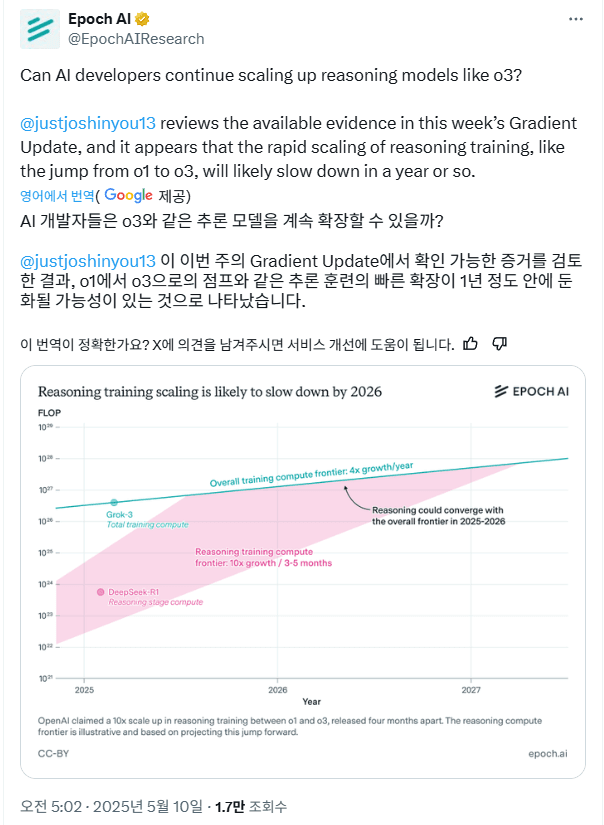The image size is (604, 825).
Task: Click the DeepSeek-R1 pink data point
Action: pyautogui.click(x=100, y=592)
